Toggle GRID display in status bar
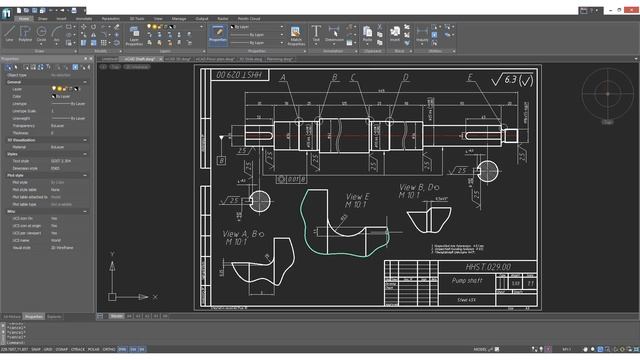 pyautogui.click(x=48, y=349)
